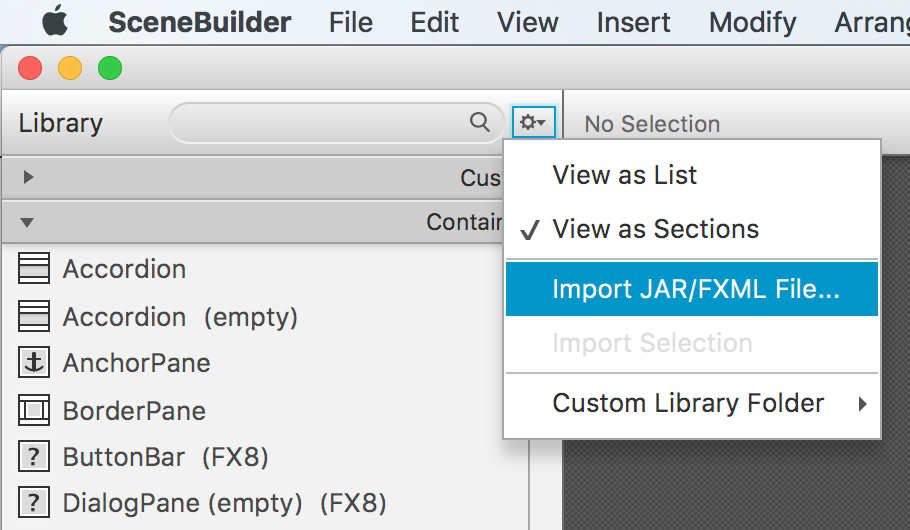Click the ButtonBar (FX8) question-mark icon
The image size is (910, 530).
tap(34, 457)
